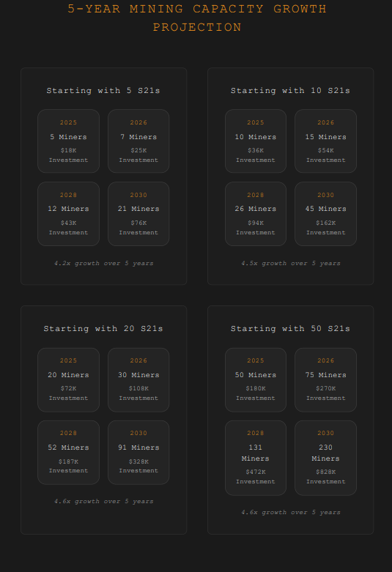Click the '$25K' investment value
Image resolution: width=392 pixels, height=572 pixels.
(138, 150)
